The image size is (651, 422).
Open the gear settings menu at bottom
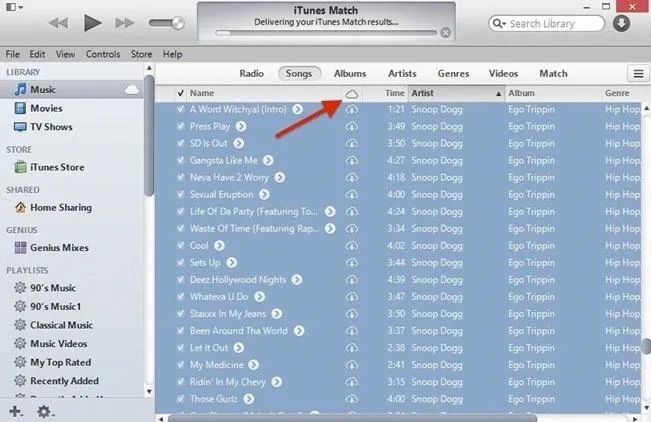(45, 412)
